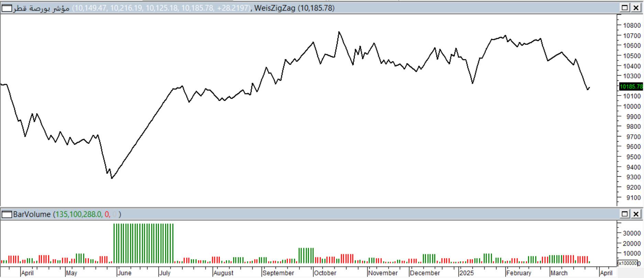Screen dimensions: 644x278
Task: Click the October label on date axis
Action: click(325, 273)
